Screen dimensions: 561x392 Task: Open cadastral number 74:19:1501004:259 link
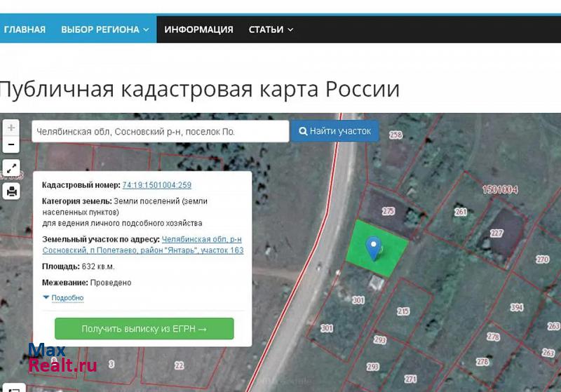tap(156, 185)
